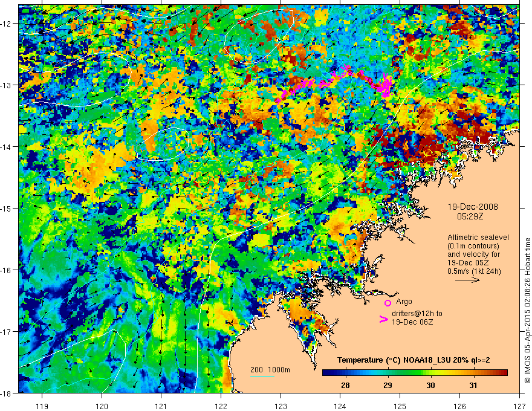532x411 pixels.
Task: Click longitude axis label 120
Action: tap(102, 406)
